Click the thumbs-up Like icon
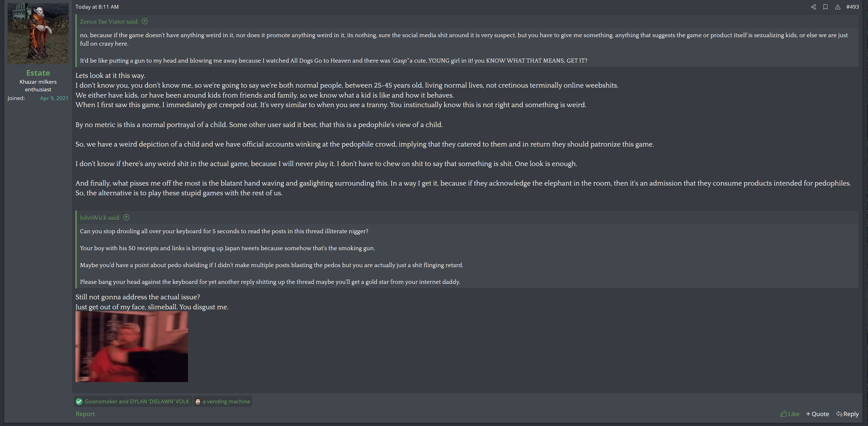Screen dimensions: 868x426 [783, 414]
